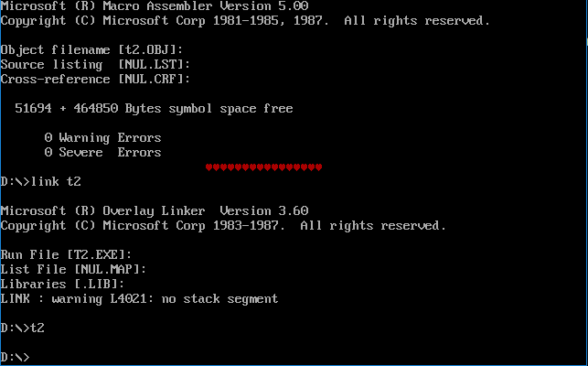Screen dimensions: 588x366
Task: Click the Source listing [NUL.LST] prompt
Action: (x=95, y=64)
